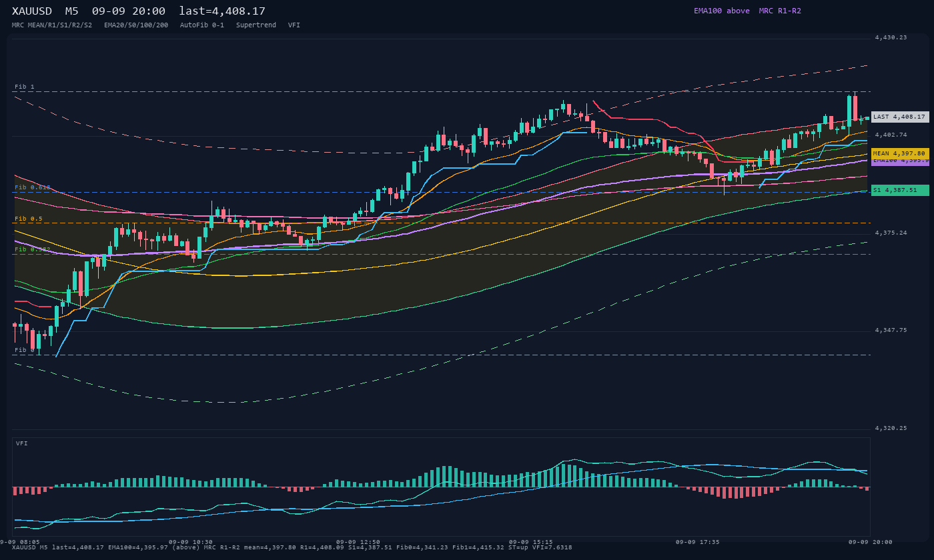Click the LAST 4,408.17 price tag
Viewport: 934px width, 560px height.
click(900, 117)
